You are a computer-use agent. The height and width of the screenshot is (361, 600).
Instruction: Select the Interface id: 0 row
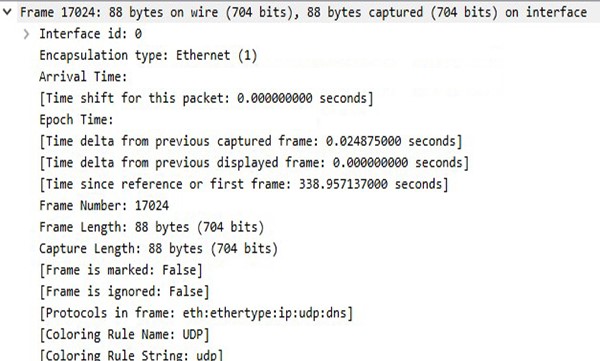point(90,34)
